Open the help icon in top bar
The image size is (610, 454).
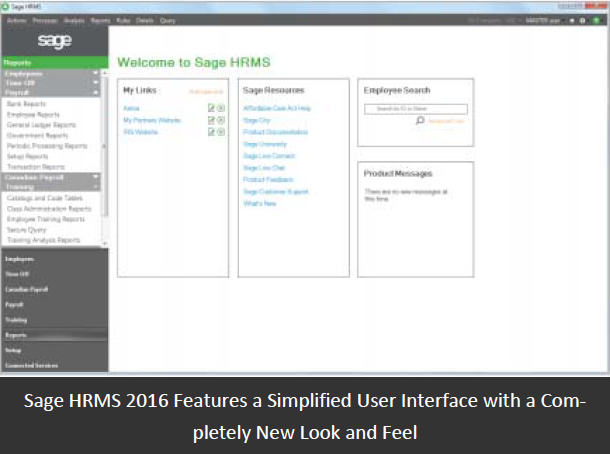coord(582,20)
